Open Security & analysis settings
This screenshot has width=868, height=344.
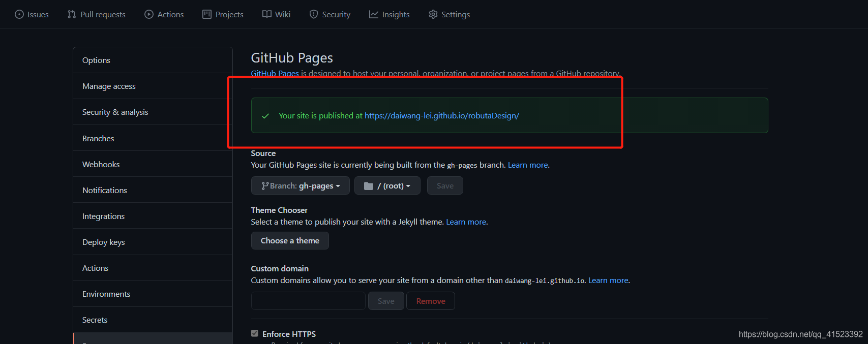[153, 112]
